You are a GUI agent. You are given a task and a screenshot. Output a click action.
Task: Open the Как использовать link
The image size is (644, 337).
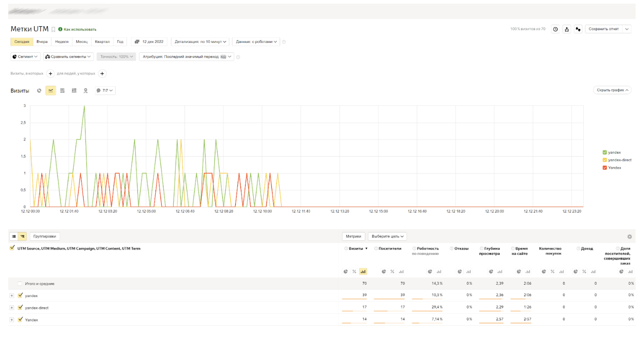[80, 29]
